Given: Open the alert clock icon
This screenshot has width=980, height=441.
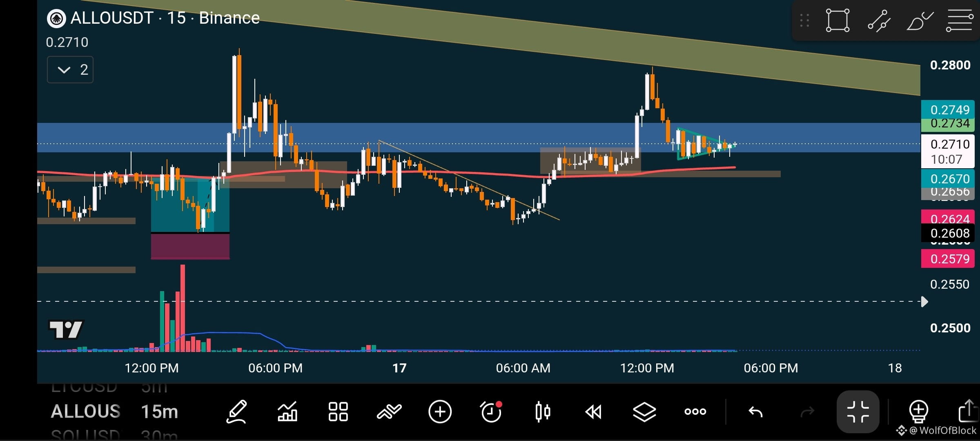Looking at the screenshot, I should (x=491, y=412).
